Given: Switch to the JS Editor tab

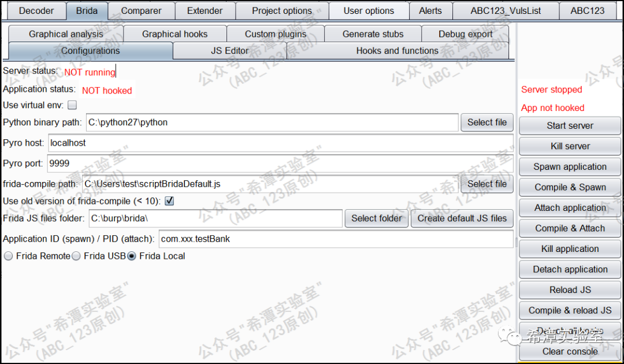Looking at the screenshot, I should pos(229,51).
